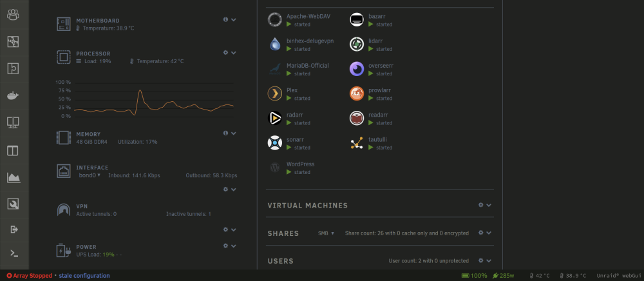Click the Processor CPU icon
This screenshot has height=281, width=644.
(x=64, y=57)
